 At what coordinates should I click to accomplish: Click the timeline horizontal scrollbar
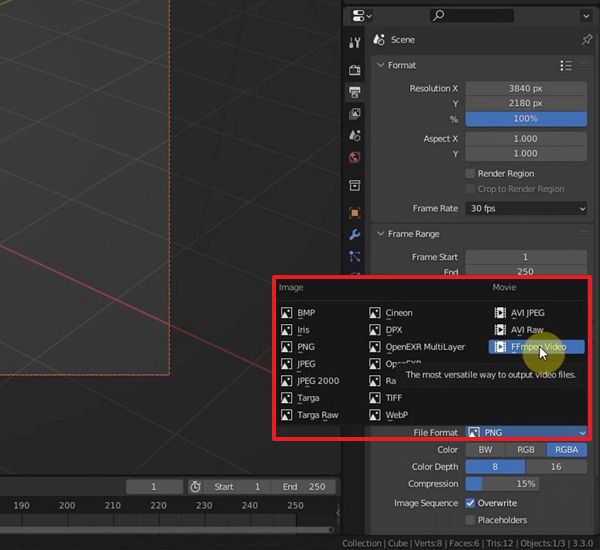point(166,530)
